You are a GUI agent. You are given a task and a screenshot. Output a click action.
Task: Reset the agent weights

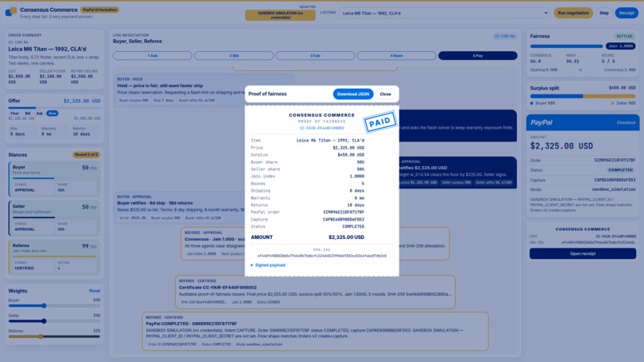tap(94, 291)
